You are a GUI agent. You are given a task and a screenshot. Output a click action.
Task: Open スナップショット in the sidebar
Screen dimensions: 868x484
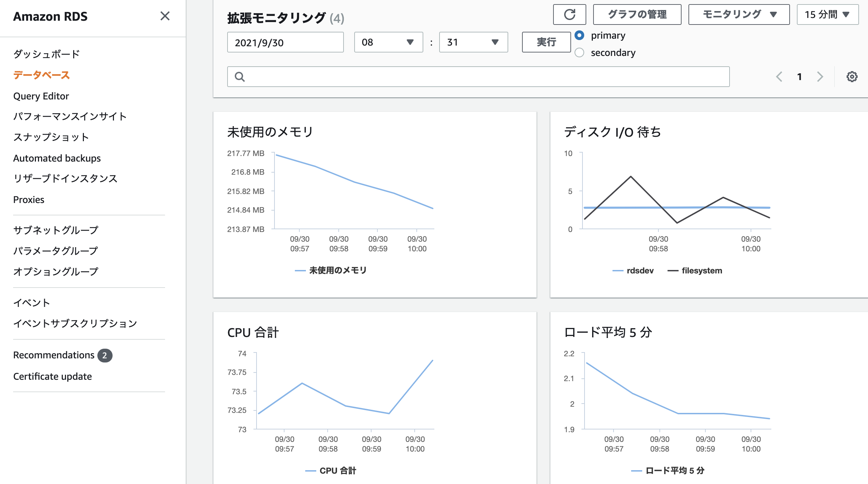51,137
